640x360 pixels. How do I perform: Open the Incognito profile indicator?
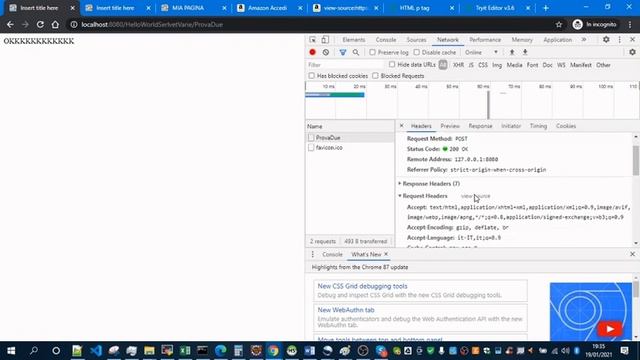pyautogui.click(x=595, y=24)
